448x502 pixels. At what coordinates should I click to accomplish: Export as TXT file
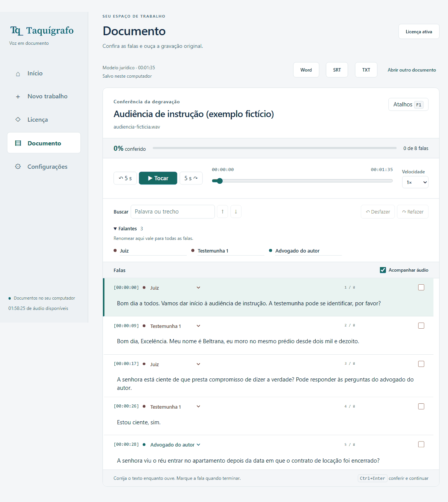click(x=366, y=70)
